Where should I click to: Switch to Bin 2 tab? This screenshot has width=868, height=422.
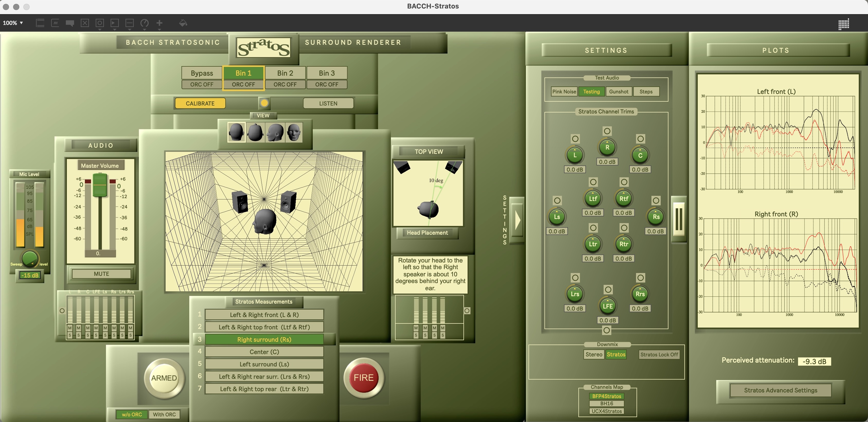[285, 73]
